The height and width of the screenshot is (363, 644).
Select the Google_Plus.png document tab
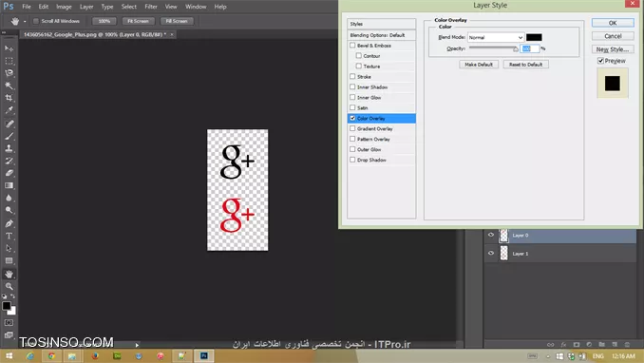tap(95, 34)
